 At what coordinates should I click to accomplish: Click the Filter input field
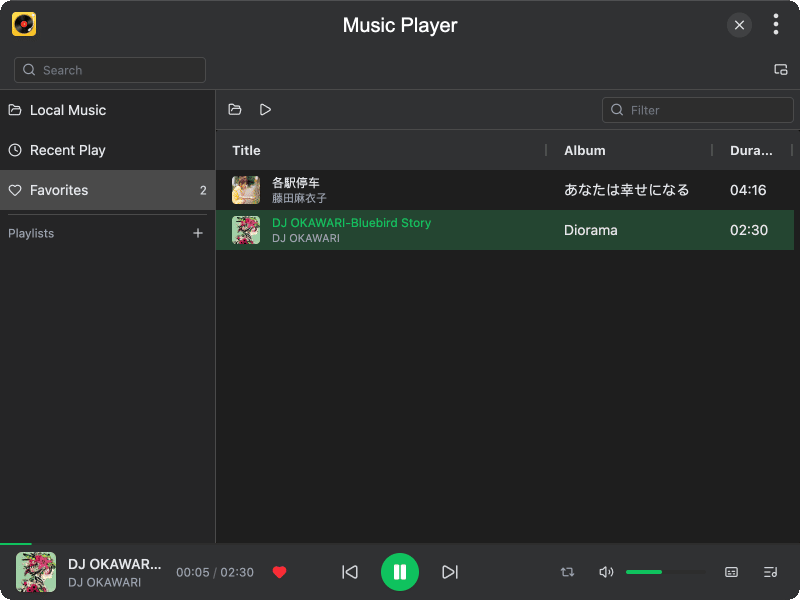[x=697, y=110]
